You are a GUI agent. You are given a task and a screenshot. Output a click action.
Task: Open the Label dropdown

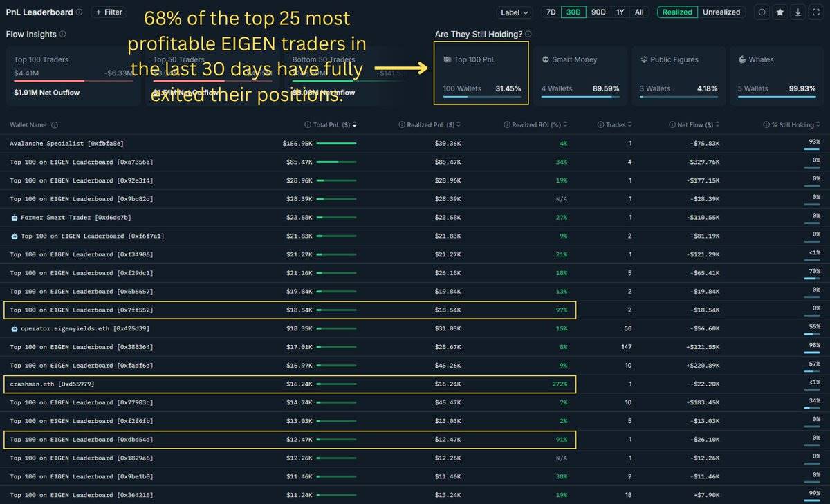coord(515,12)
